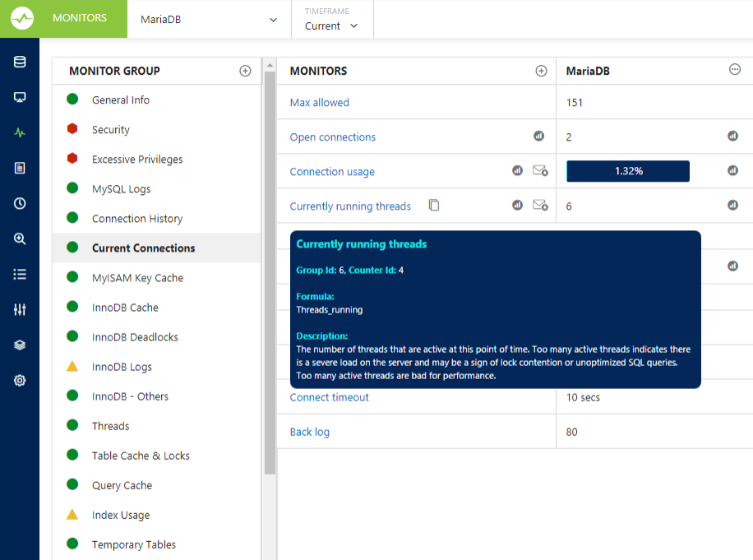Click the alert envelope icon for Connection usage
Screen dimensions: 753x560
click(x=540, y=171)
